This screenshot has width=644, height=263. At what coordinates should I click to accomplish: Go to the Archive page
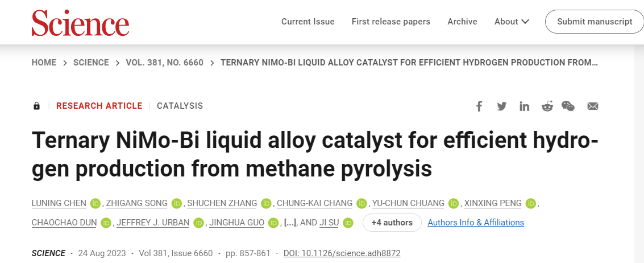pos(462,22)
